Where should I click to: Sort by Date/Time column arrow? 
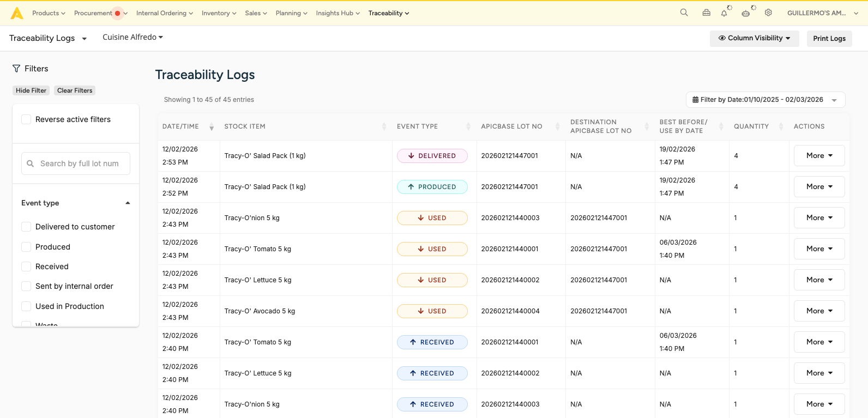pos(212,127)
